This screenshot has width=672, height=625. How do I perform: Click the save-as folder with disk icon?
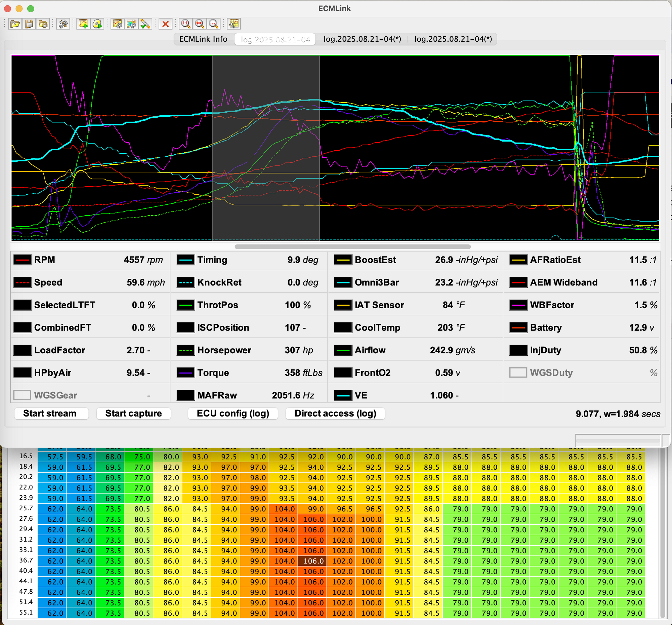43,24
